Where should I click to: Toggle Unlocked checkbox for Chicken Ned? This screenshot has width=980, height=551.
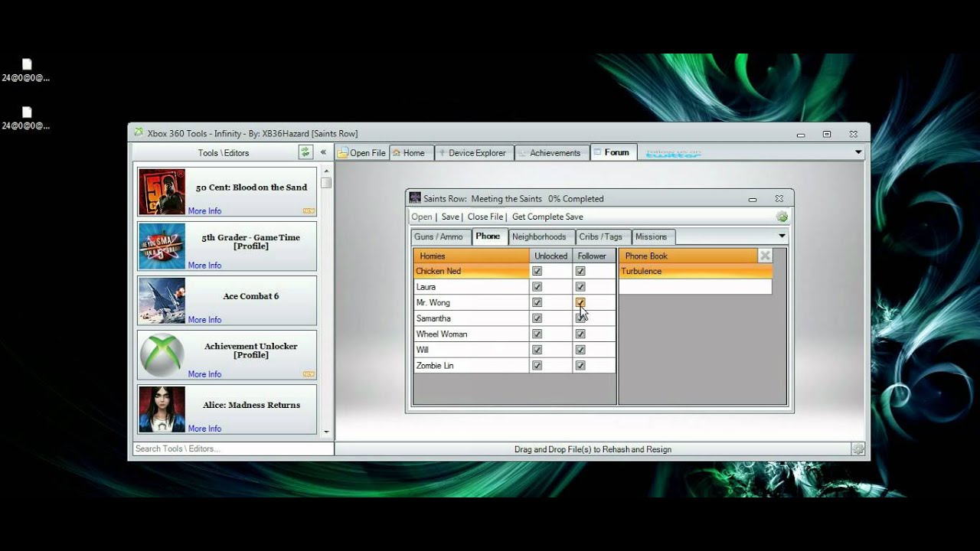pyautogui.click(x=537, y=271)
